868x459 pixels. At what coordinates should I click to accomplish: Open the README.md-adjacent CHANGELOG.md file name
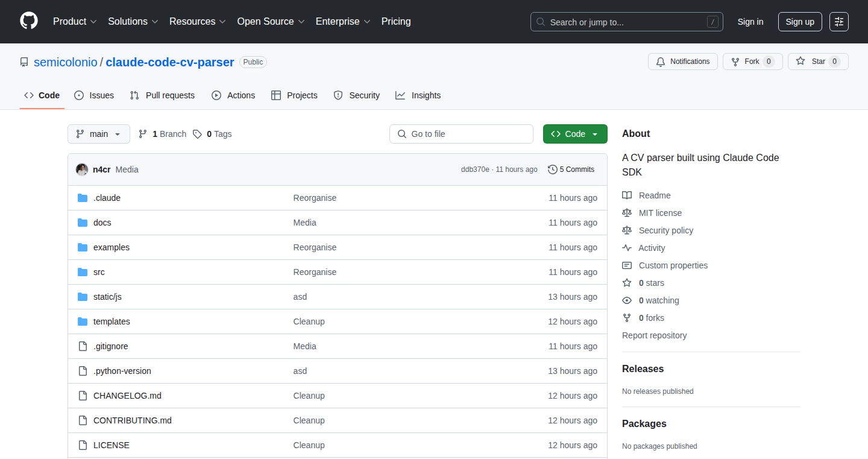127,396
